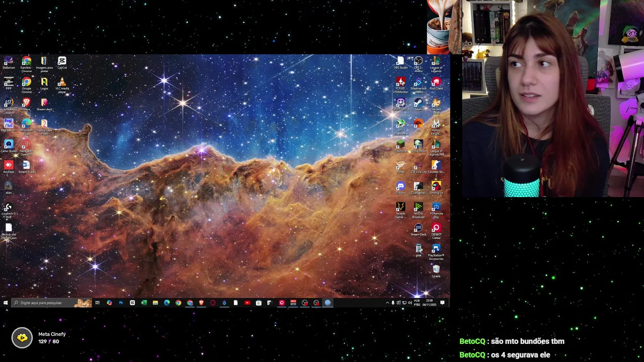Image resolution: width=644 pixels, height=362 pixels.
Task: Open the Riot Client shortcut
Action: 436,84
